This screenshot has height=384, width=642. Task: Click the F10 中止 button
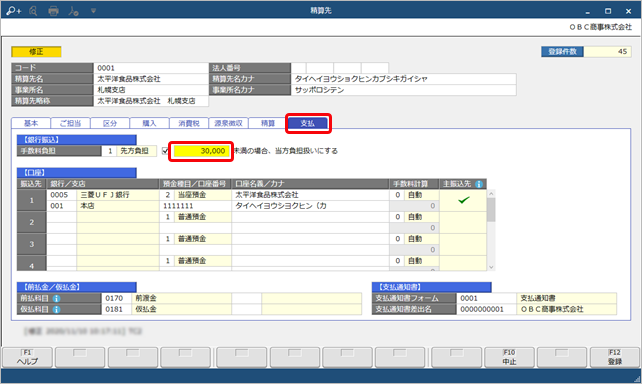click(509, 357)
